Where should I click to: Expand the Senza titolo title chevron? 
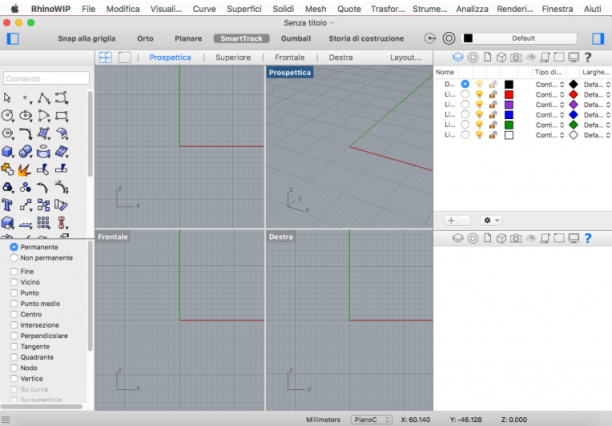coord(332,23)
